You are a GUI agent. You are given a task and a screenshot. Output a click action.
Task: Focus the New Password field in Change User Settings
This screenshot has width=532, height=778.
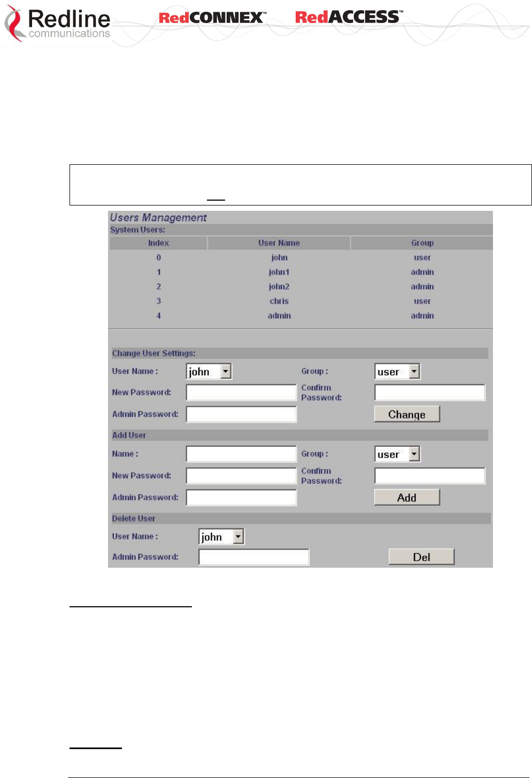pos(241,392)
